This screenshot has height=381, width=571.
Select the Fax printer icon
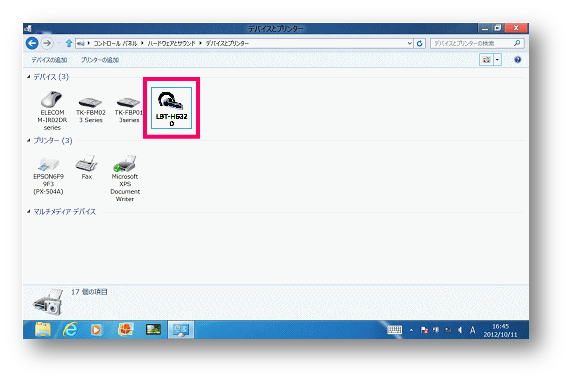tap(87, 168)
